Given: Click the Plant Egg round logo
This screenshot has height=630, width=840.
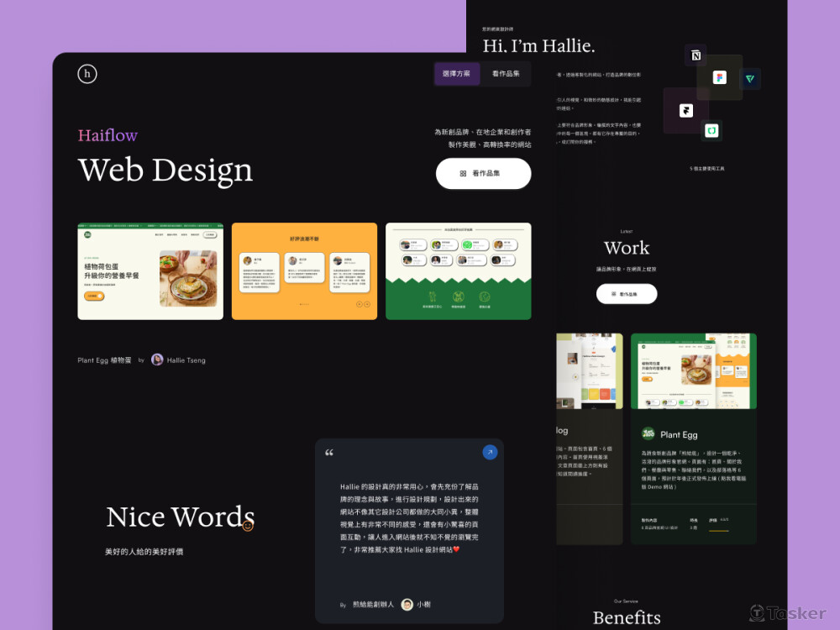Looking at the screenshot, I should [648, 433].
